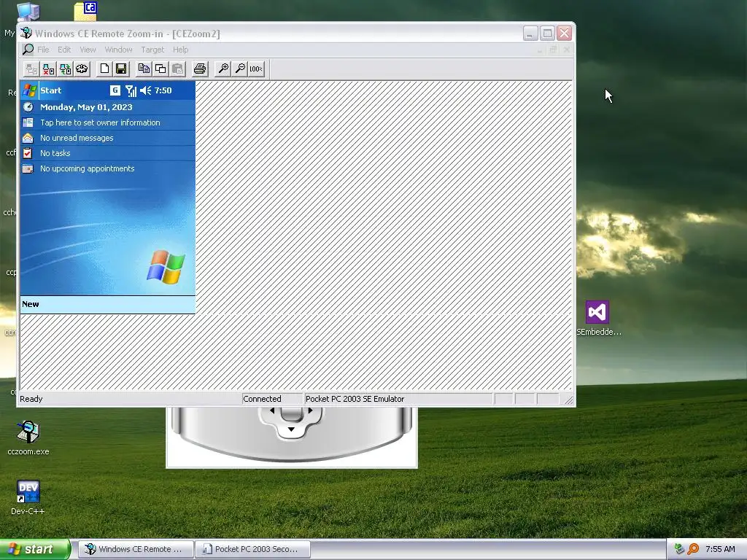Click the Start flag in the Pocket PC capture
The width and height of the screenshot is (747, 560).
pos(29,90)
